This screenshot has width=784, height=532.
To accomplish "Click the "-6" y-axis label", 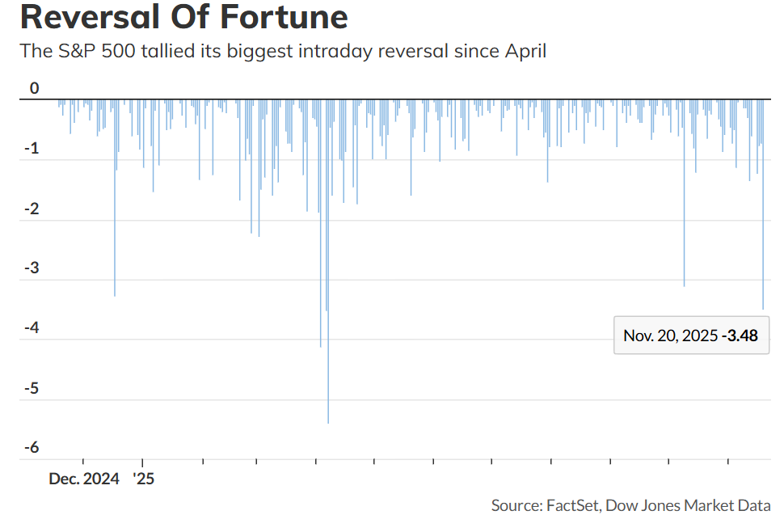I will click(x=32, y=448).
